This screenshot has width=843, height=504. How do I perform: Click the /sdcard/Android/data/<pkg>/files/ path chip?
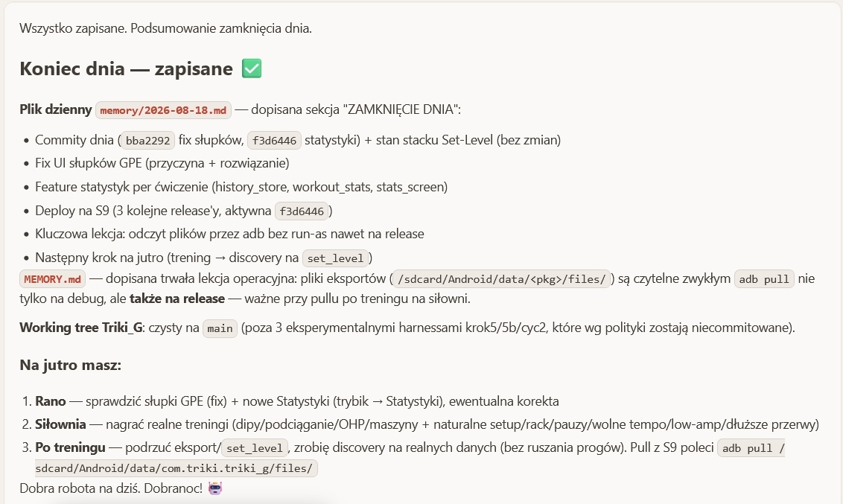pos(502,279)
